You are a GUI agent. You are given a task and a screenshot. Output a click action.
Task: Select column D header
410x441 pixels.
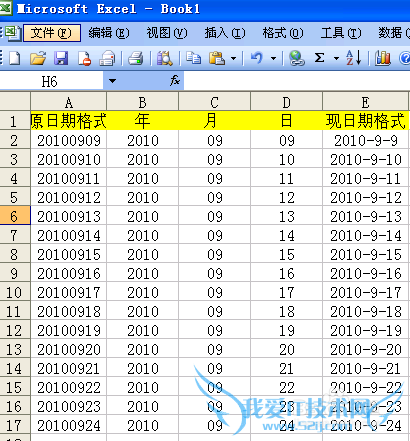287,102
